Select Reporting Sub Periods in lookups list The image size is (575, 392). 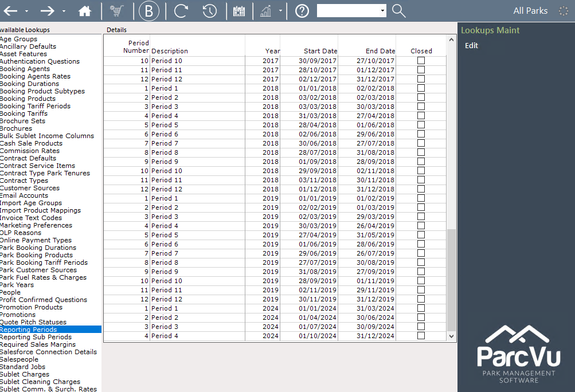click(x=36, y=337)
